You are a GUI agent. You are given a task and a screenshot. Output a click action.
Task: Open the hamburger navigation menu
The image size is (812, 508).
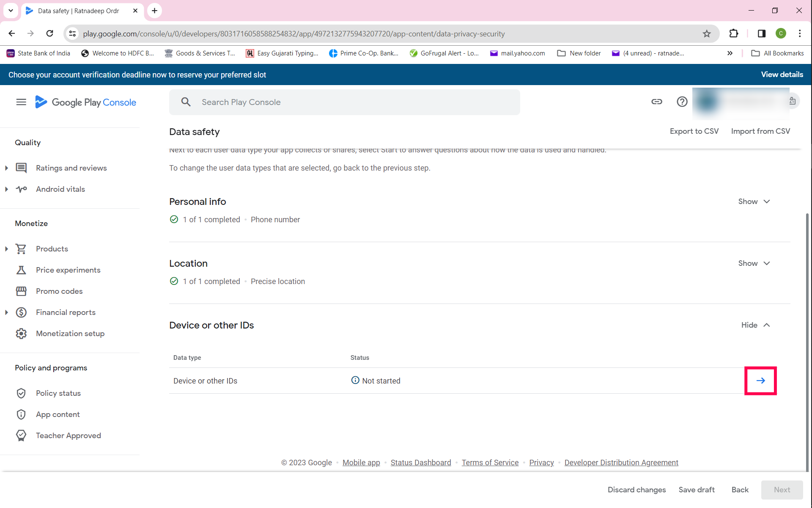click(21, 102)
